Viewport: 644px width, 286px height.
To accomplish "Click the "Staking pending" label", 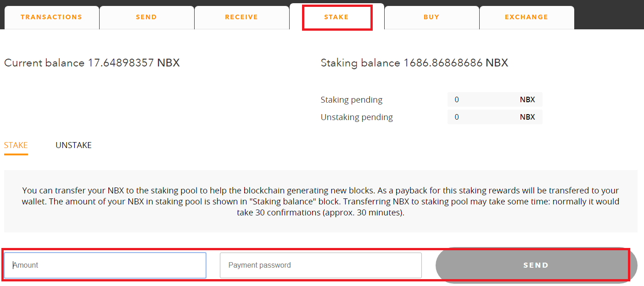I will pyautogui.click(x=351, y=100).
